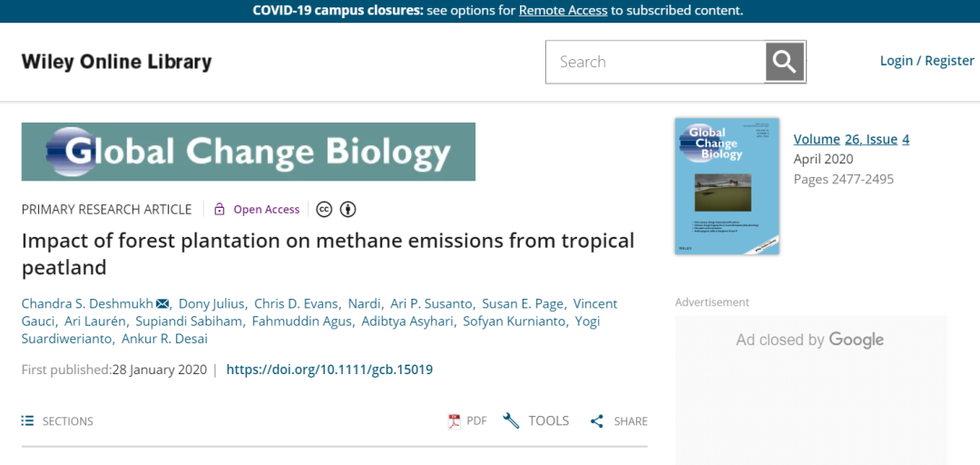Click the Creative Commons license icon
The width and height of the screenshot is (980, 465).
[324, 210]
